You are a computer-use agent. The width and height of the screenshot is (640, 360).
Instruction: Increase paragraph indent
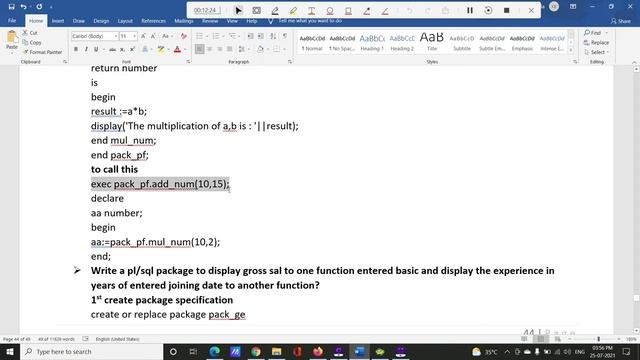(x=261, y=36)
